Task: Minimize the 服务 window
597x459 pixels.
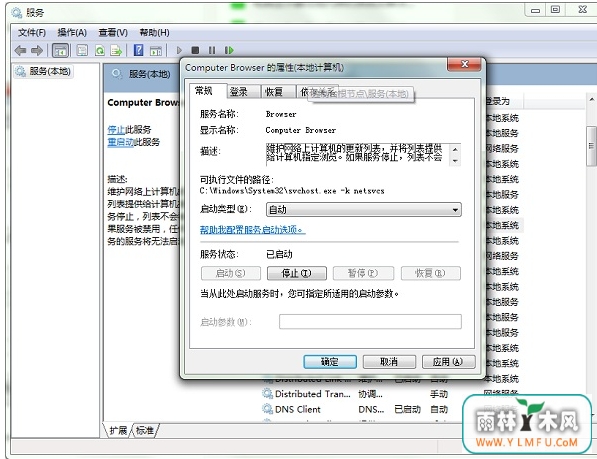Action: tap(535, 10)
